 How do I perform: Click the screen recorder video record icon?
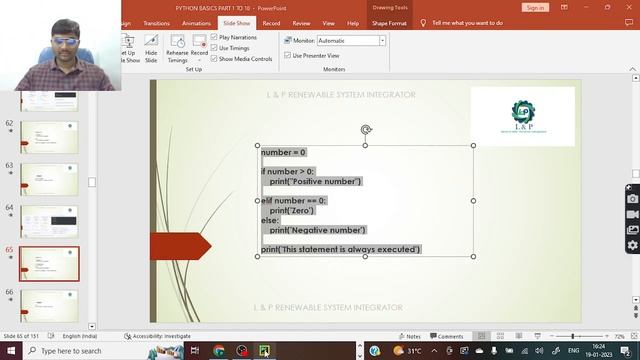point(632,214)
